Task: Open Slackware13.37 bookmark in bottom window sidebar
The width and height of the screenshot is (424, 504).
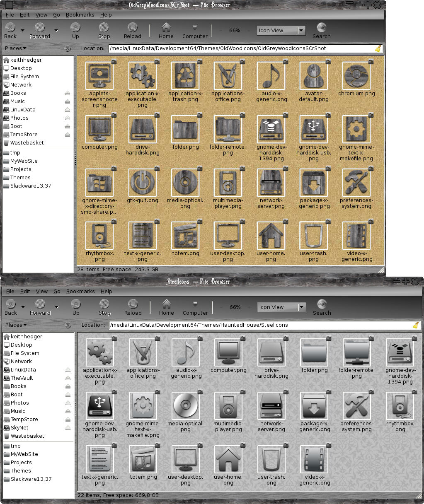Action: (x=38, y=479)
